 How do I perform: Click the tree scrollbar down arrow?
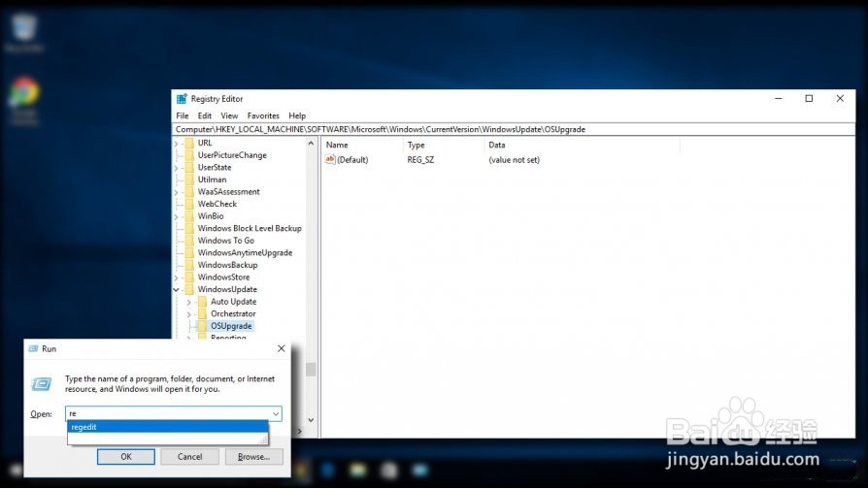tap(311, 420)
